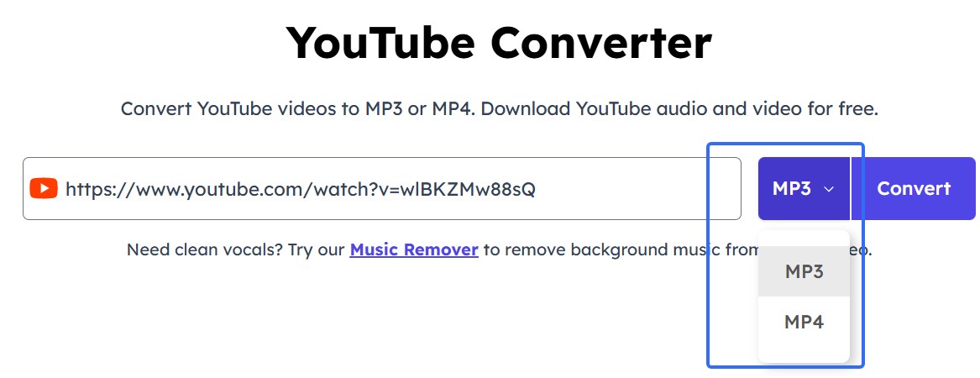
Task: Click 'Download YouTube audio and video' text
Action: 659,108
